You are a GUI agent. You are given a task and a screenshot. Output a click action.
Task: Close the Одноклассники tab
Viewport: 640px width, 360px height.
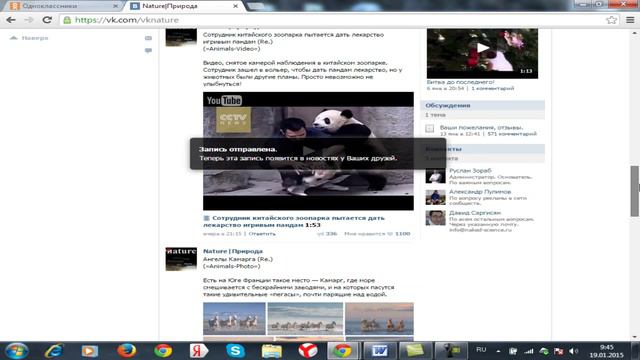pos(115,6)
